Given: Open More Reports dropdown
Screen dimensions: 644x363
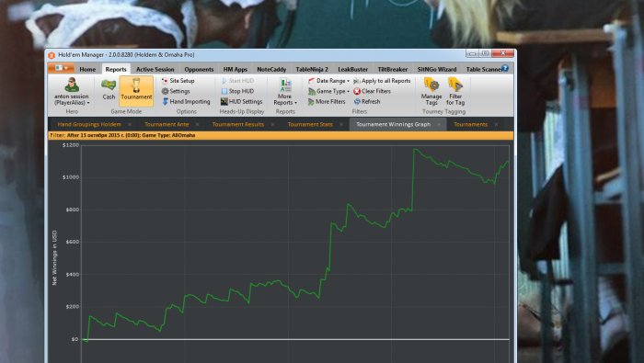Looking at the screenshot, I should pos(285,92).
